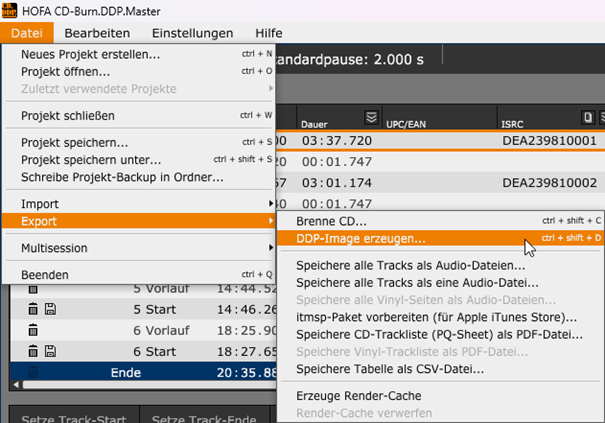The width and height of the screenshot is (605, 423).
Task: Choose Erzeuge Render-Cache
Action: 441,396
